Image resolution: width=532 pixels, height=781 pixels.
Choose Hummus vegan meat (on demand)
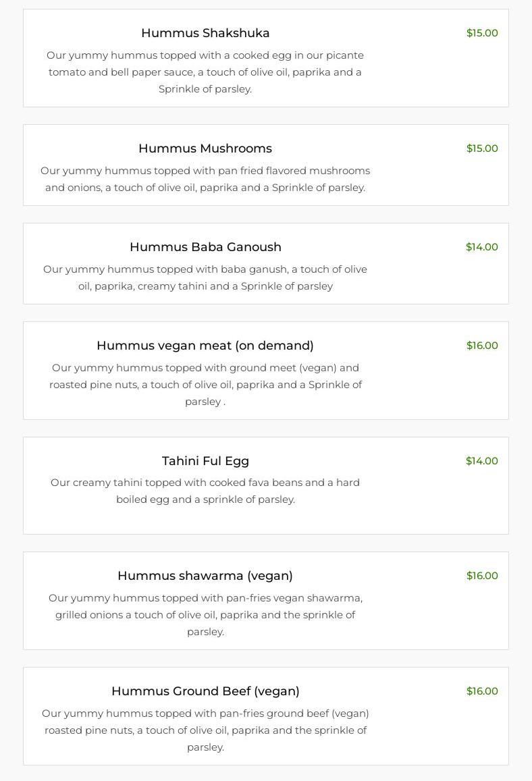point(205,346)
